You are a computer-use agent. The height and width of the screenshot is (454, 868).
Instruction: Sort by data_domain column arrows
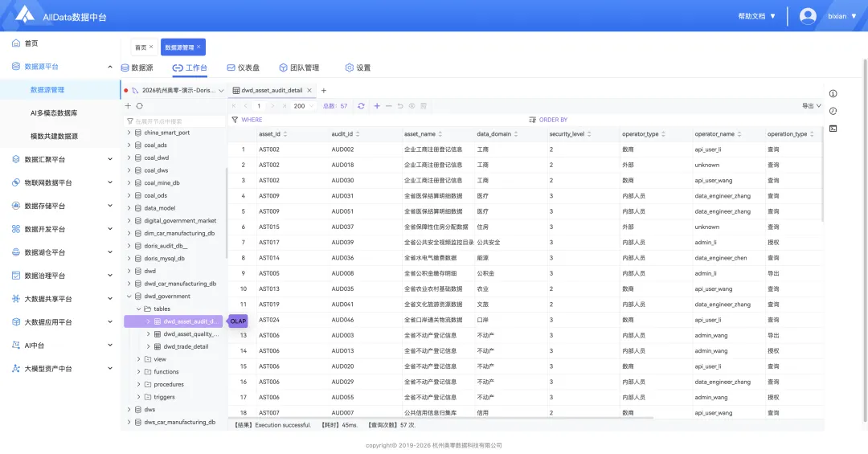(516, 134)
